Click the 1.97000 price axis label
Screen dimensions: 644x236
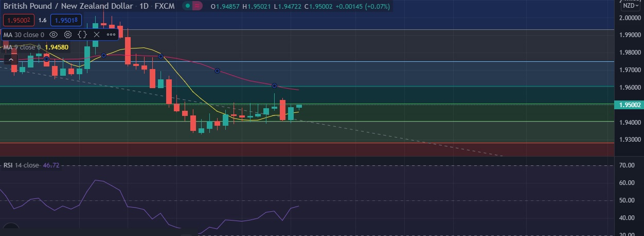point(630,70)
